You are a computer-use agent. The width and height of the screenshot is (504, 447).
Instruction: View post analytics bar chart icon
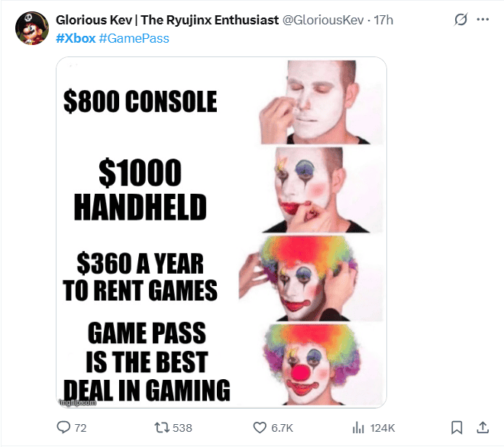(x=358, y=428)
